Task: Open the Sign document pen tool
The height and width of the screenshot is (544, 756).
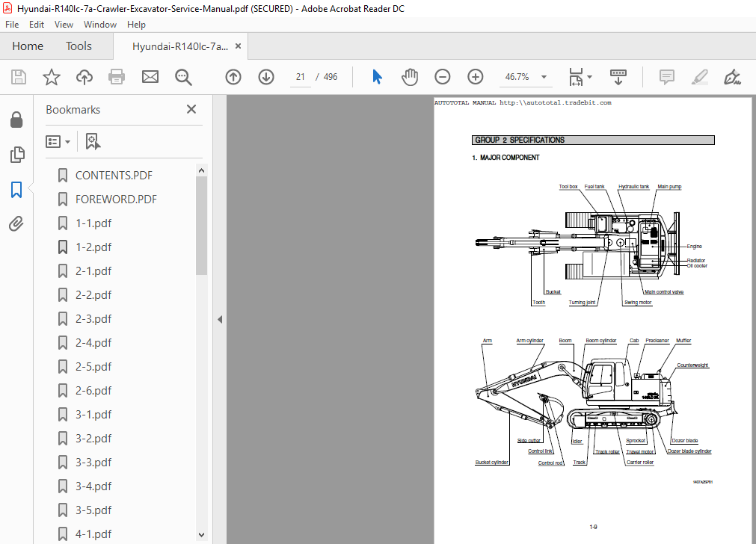Action: pos(732,77)
